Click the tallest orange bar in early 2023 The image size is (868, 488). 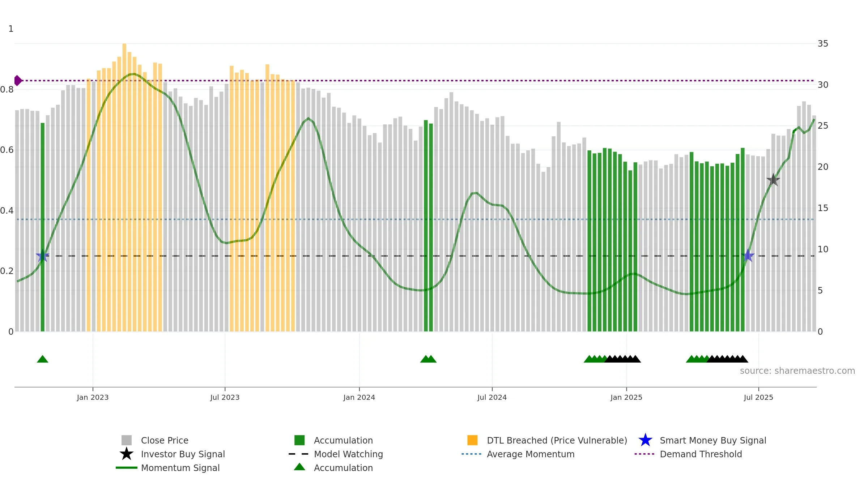click(x=124, y=187)
